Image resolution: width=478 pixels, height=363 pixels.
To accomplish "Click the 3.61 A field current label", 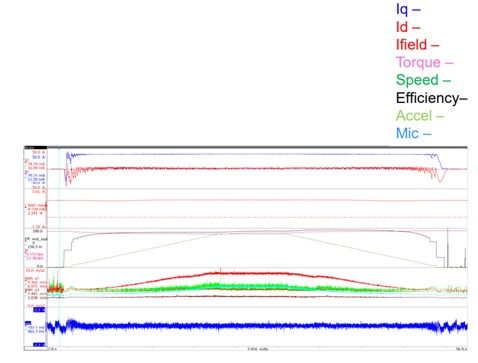I will pyautogui.click(x=38, y=192).
